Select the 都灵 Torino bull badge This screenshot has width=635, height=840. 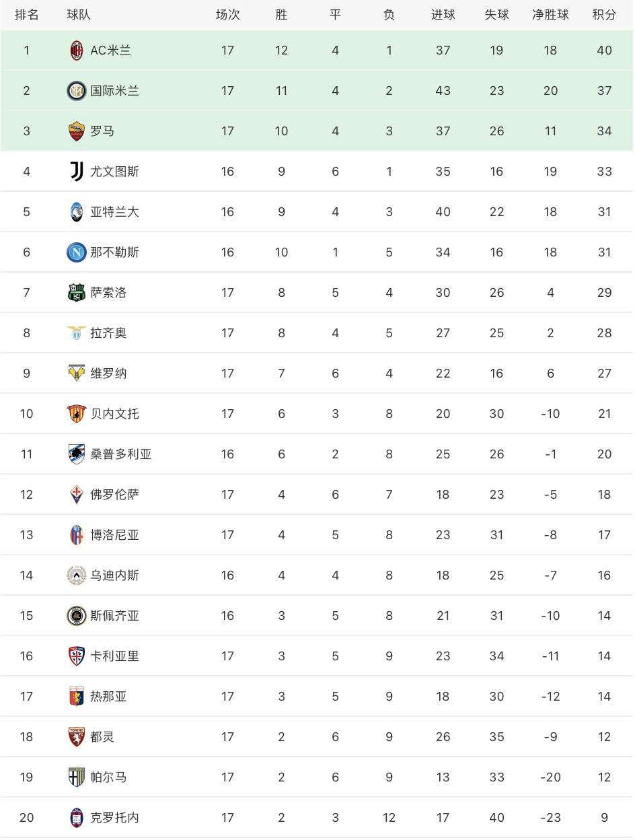click(x=77, y=737)
